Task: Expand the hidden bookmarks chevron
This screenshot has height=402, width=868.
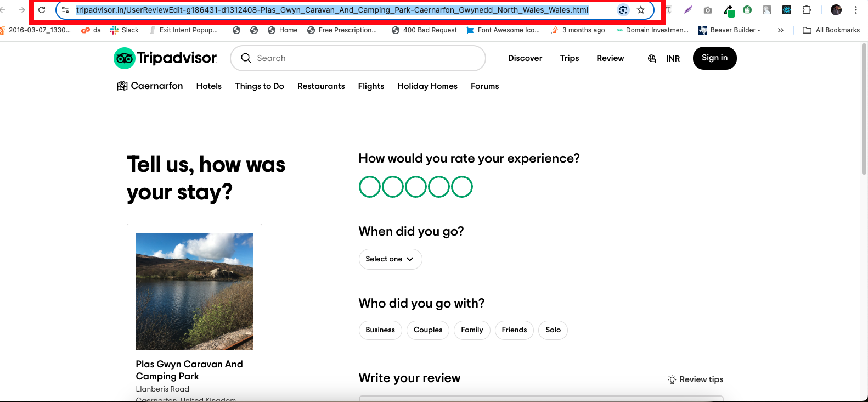Action: [x=780, y=30]
